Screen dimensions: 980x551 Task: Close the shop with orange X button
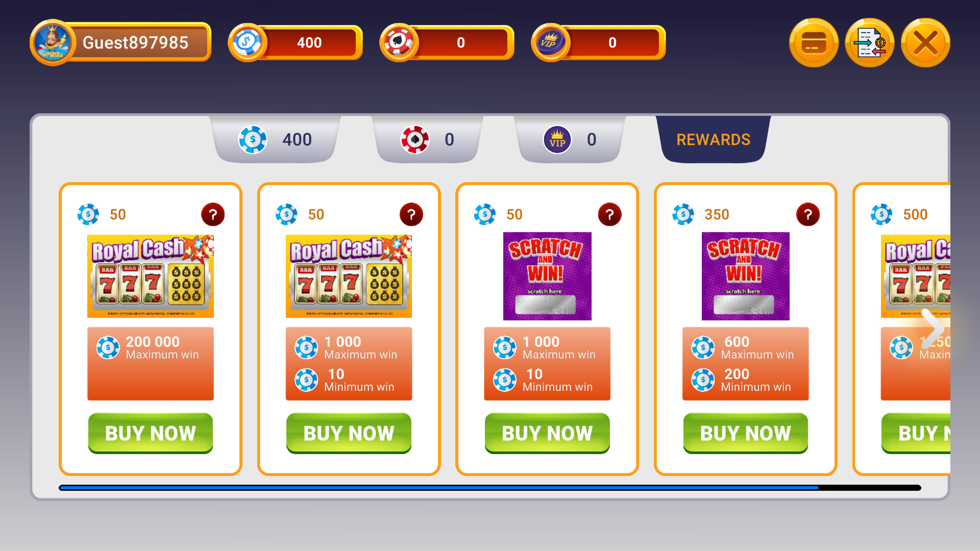[925, 43]
